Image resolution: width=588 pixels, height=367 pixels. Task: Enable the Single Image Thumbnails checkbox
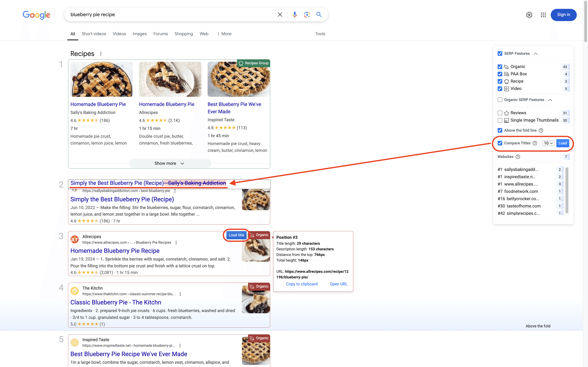pyautogui.click(x=500, y=120)
